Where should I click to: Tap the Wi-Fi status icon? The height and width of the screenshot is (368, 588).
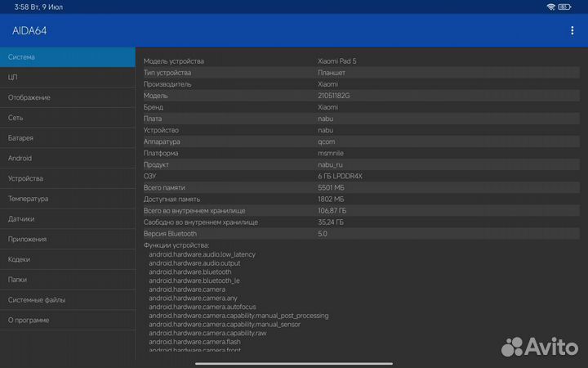point(551,7)
